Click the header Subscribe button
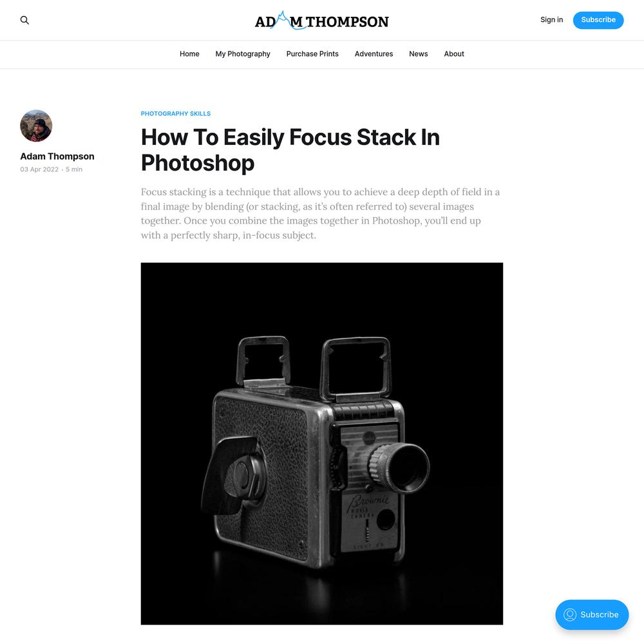Screen dimensions: 644x644 pyautogui.click(x=598, y=20)
